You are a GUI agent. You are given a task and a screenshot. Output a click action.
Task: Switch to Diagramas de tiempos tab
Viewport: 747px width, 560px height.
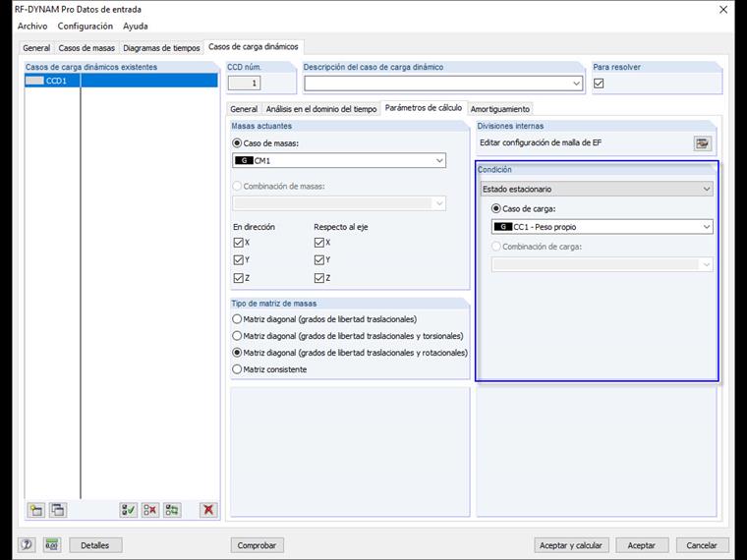coord(161,48)
